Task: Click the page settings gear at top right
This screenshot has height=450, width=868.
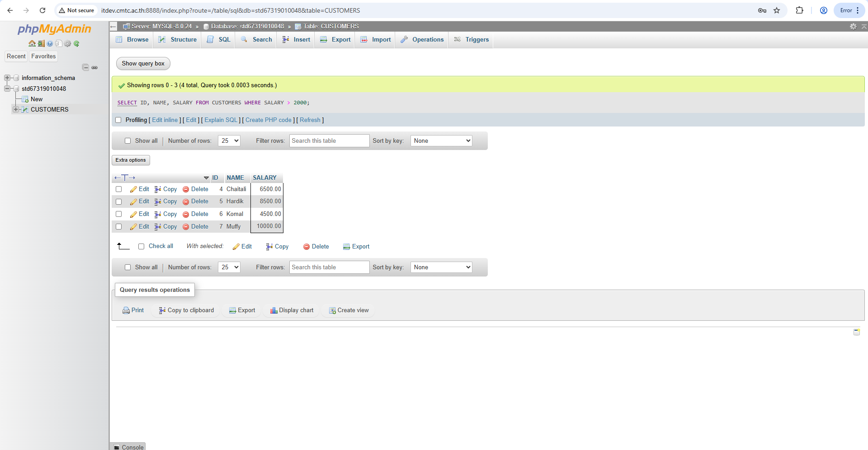Action: click(853, 27)
